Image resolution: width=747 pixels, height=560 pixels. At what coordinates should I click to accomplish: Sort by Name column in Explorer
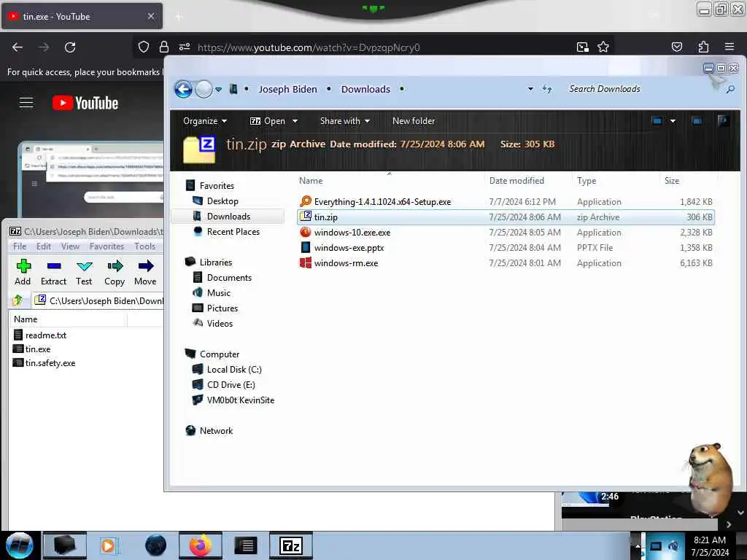pyautogui.click(x=390, y=181)
